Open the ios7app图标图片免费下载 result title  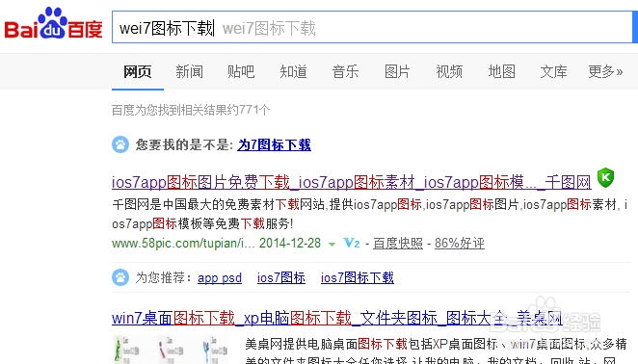352,182
